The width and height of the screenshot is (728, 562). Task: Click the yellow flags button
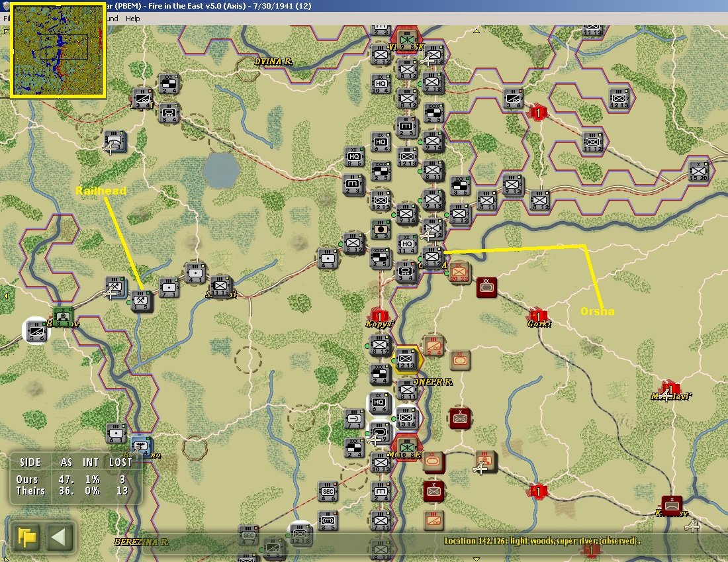[27, 537]
